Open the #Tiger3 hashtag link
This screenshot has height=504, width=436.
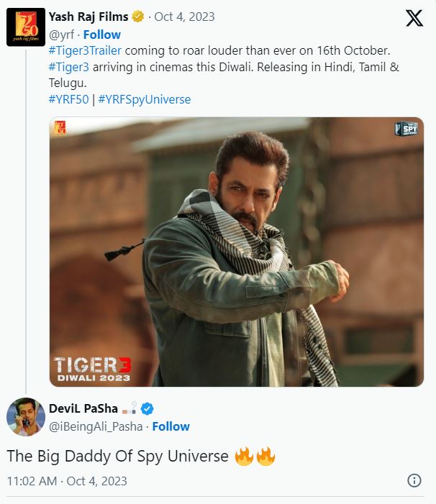click(x=69, y=67)
